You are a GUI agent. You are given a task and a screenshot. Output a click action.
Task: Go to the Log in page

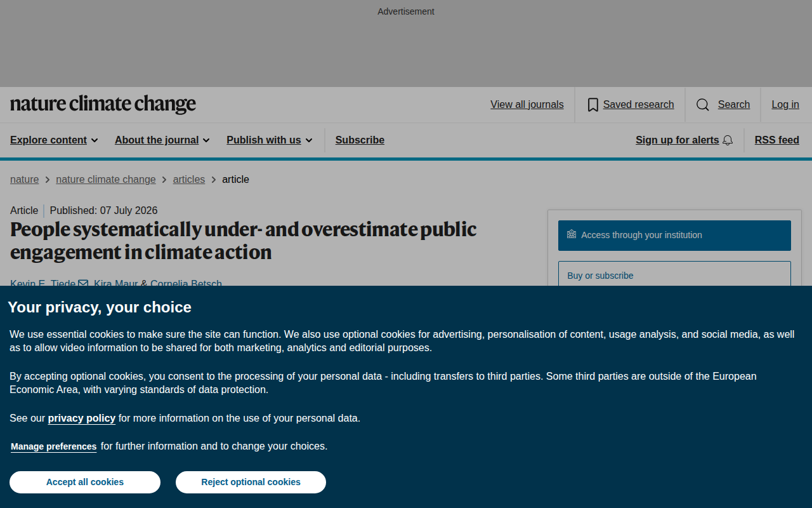tap(785, 105)
